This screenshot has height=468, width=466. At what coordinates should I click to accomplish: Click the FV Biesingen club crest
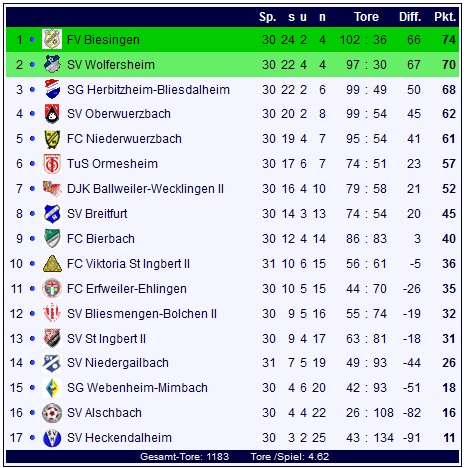[52, 39]
